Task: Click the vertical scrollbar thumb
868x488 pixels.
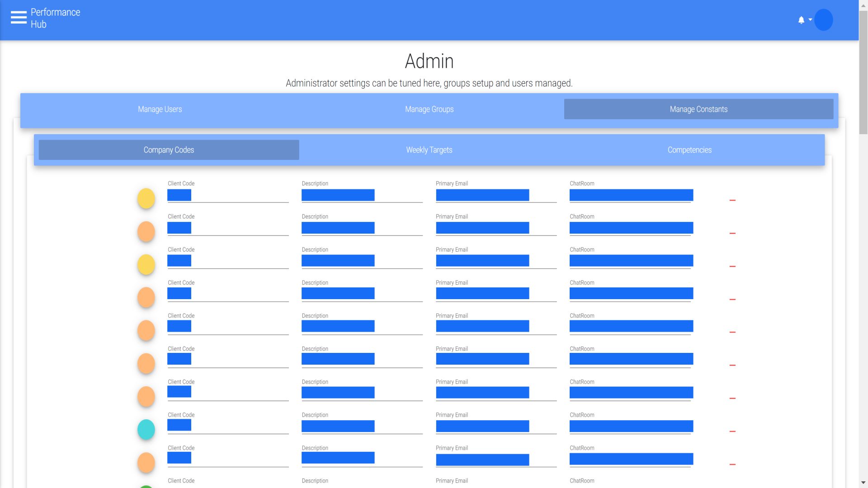Action: [x=863, y=72]
